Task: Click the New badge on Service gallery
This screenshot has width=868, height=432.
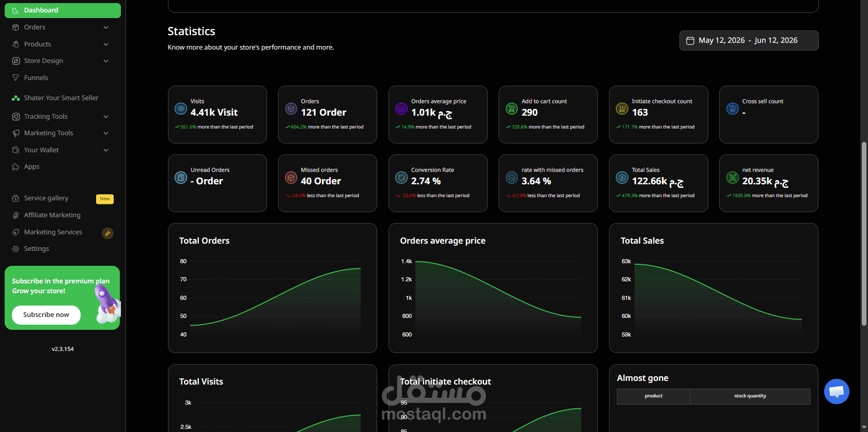Action: click(105, 199)
